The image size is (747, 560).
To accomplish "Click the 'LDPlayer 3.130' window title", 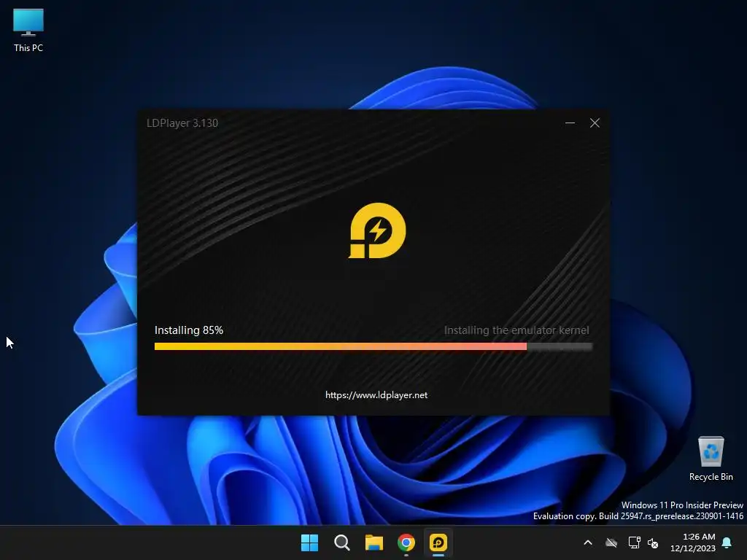I will point(182,122).
